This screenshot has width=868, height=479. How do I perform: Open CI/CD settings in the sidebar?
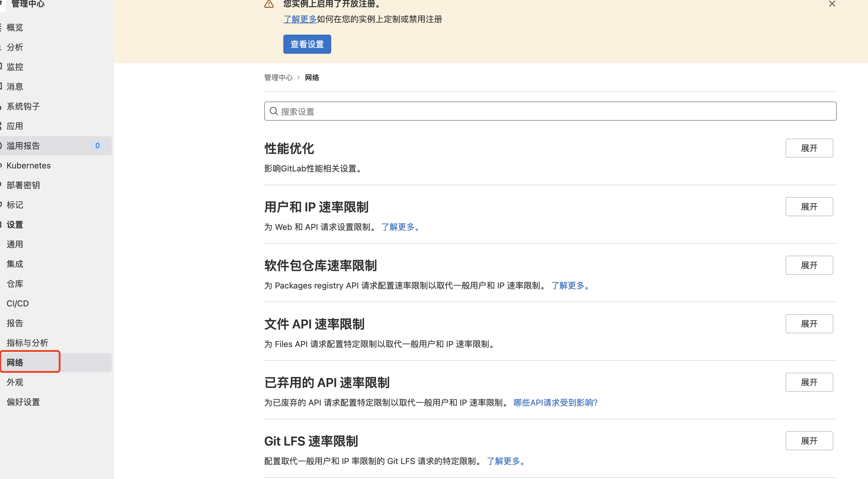(x=18, y=304)
